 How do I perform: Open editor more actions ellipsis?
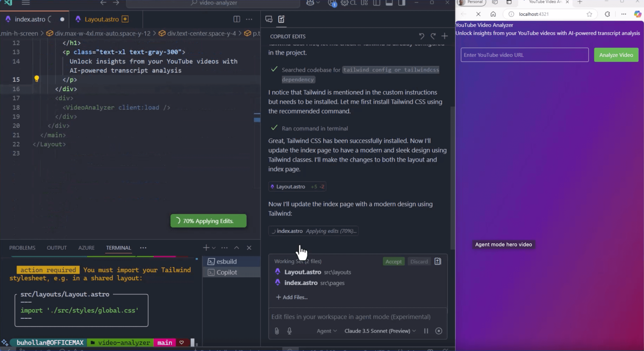[249, 19]
